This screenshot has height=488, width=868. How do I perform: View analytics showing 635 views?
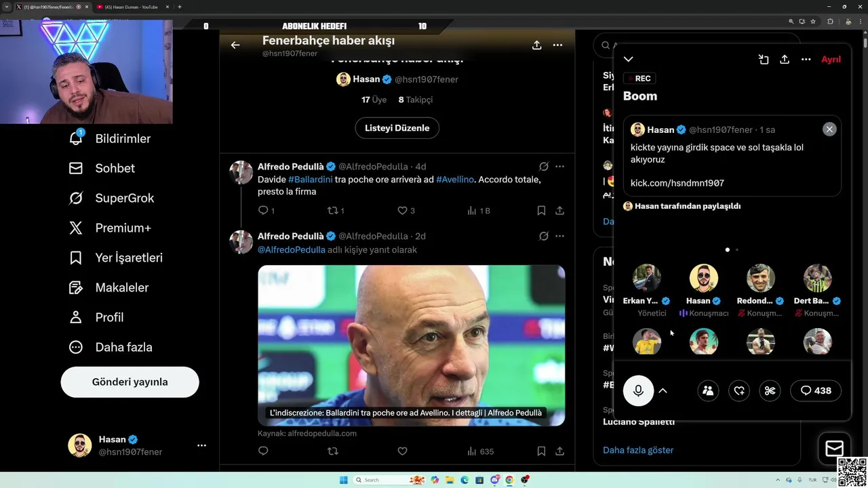(x=480, y=451)
